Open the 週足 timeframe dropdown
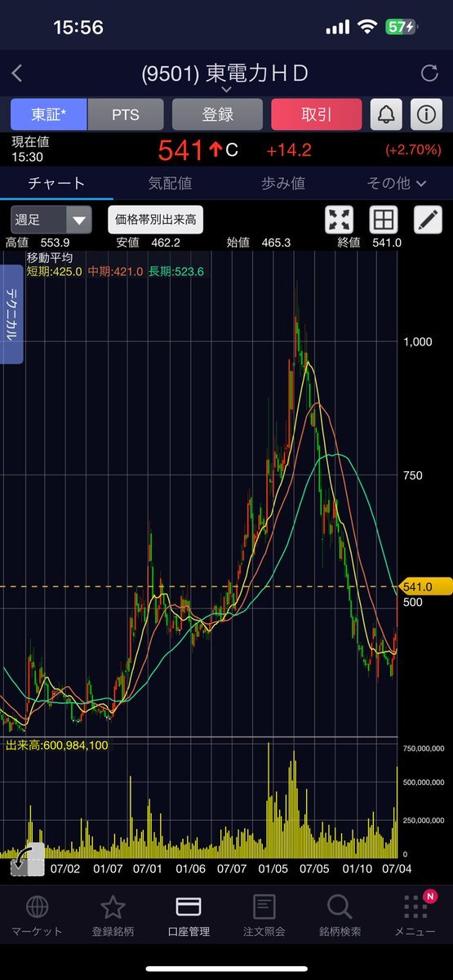The image size is (453, 980). pyautogui.click(x=51, y=220)
